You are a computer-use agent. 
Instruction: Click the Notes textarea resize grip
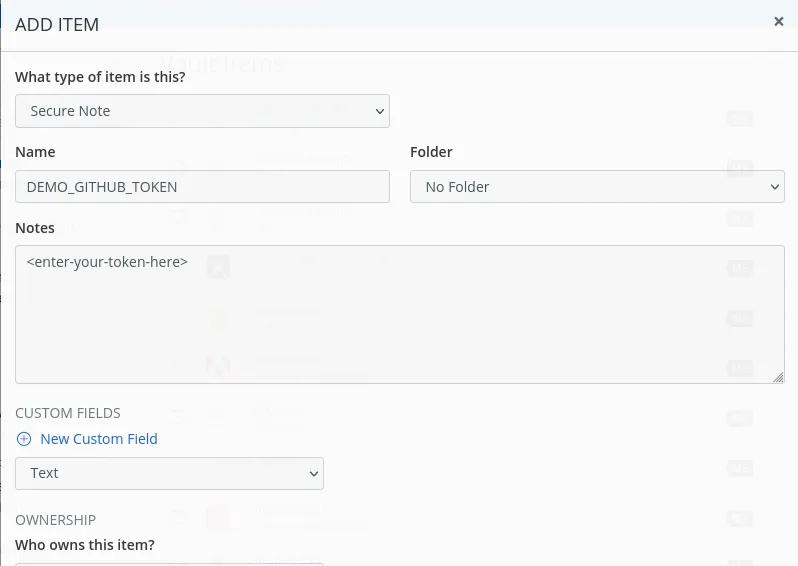778,377
